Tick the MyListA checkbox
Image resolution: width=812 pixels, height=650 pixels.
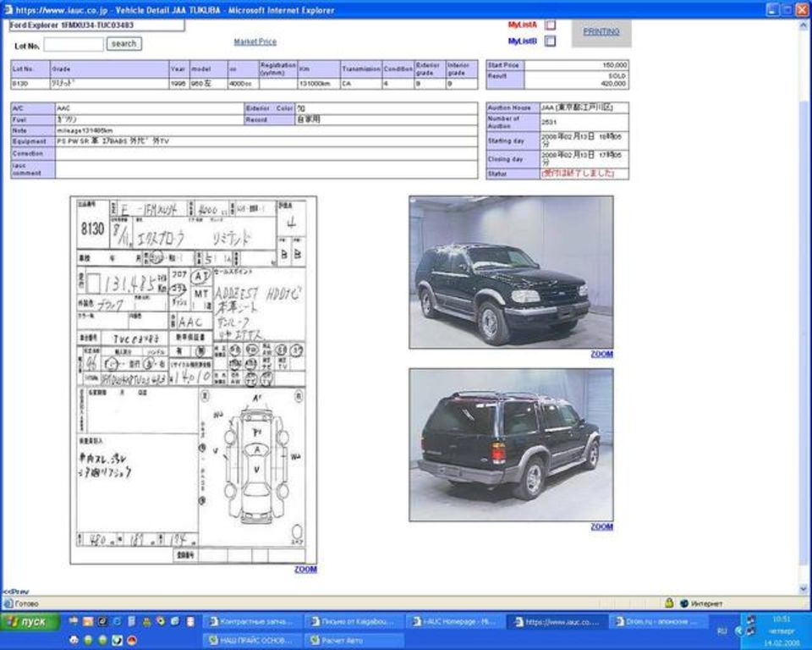click(x=551, y=25)
